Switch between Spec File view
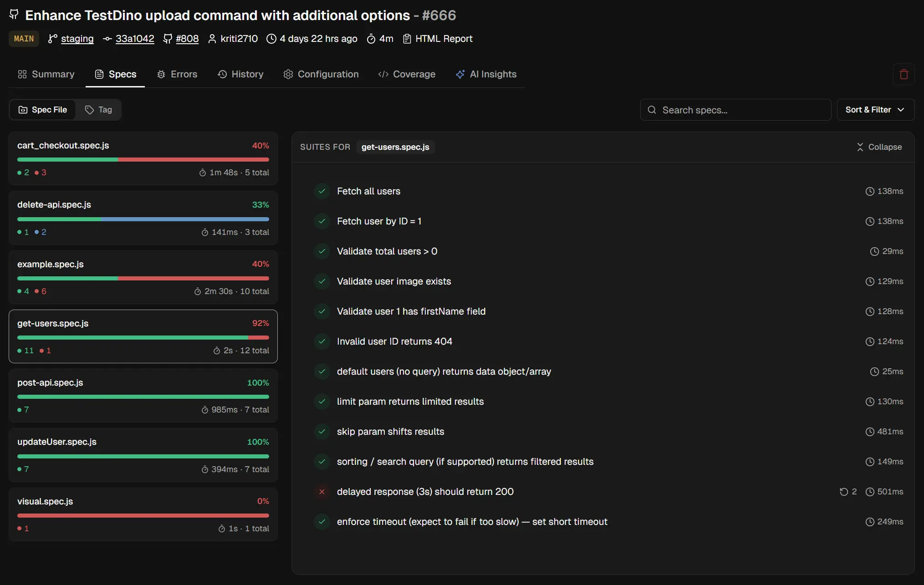Viewport: 924px width, 585px height. pyautogui.click(x=43, y=110)
